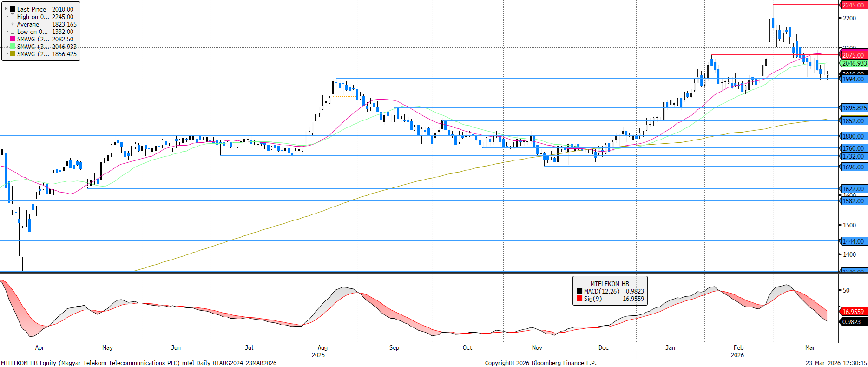Viewport: 868px width, 367px height.
Task: Collapse the Last Price legend tree
Action: [7, 9]
